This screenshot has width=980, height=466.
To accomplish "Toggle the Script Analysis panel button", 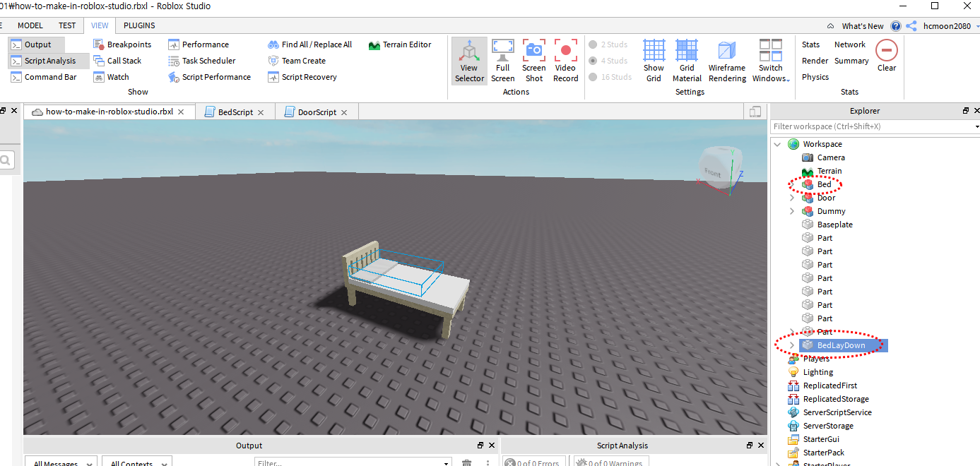I will click(49, 61).
